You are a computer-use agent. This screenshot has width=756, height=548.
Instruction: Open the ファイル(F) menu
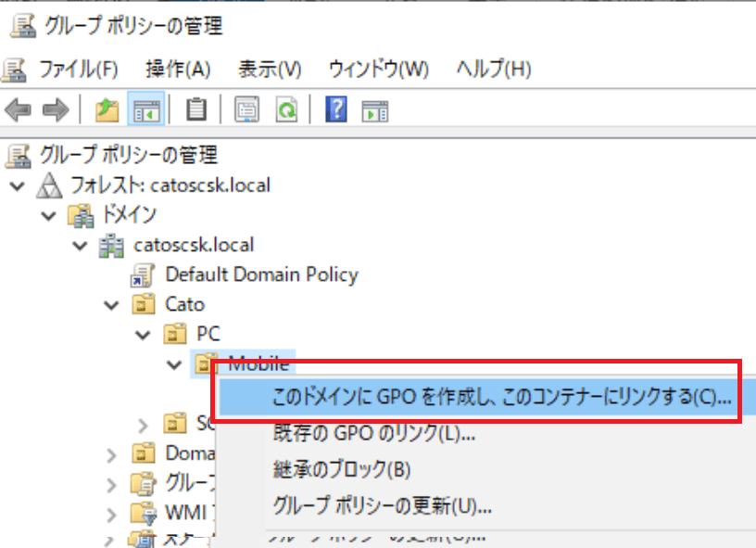[x=78, y=69]
